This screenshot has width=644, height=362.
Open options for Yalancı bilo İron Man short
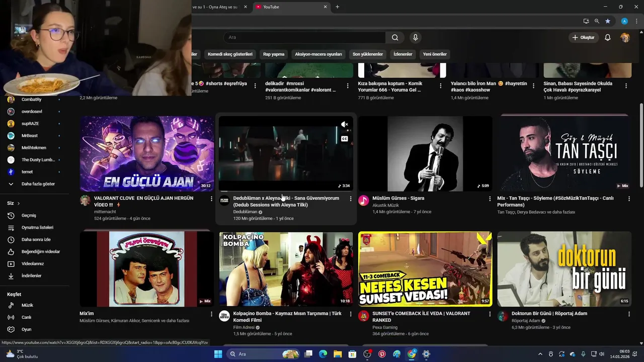tap(533, 86)
